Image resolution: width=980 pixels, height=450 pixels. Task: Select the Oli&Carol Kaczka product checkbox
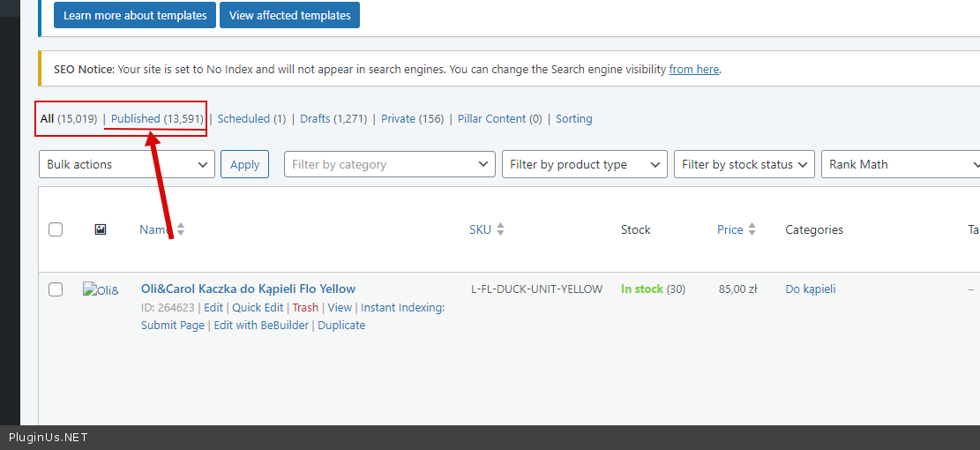click(x=56, y=289)
